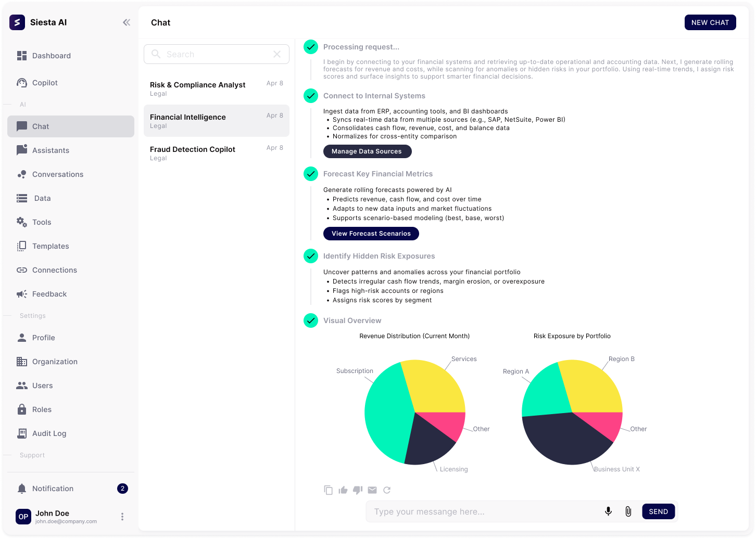The height and width of the screenshot is (539, 756).
Task: Click the copy response icon
Action: 328,490
